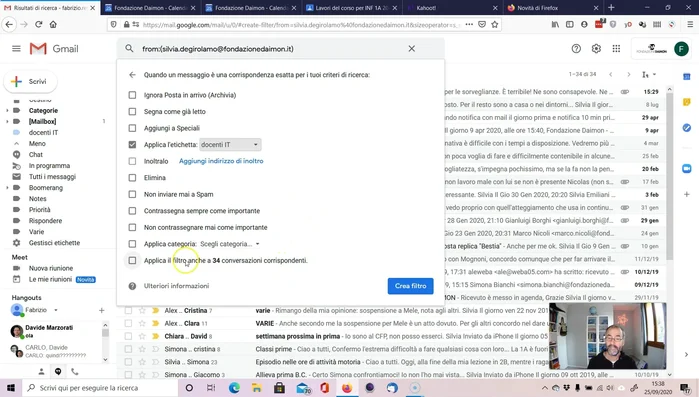Expand the [Mailbox] label in sidebar
699x397 pixels.
point(7,121)
